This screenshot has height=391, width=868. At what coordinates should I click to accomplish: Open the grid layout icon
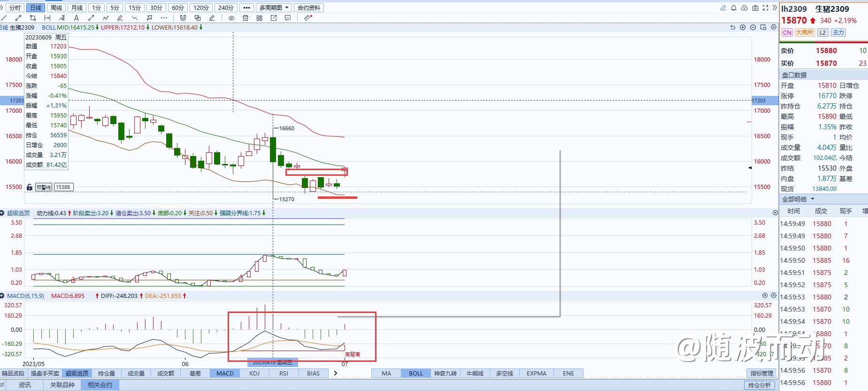(260, 18)
